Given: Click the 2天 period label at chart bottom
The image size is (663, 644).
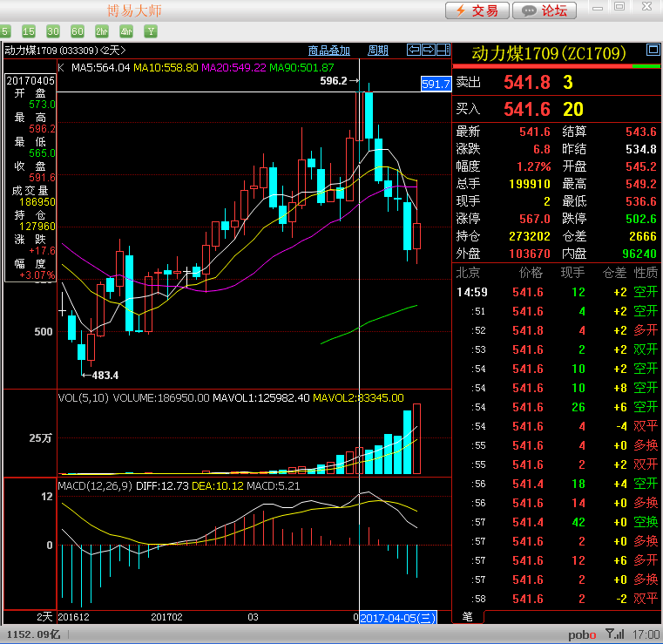Looking at the screenshot, I should [x=44, y=617].
